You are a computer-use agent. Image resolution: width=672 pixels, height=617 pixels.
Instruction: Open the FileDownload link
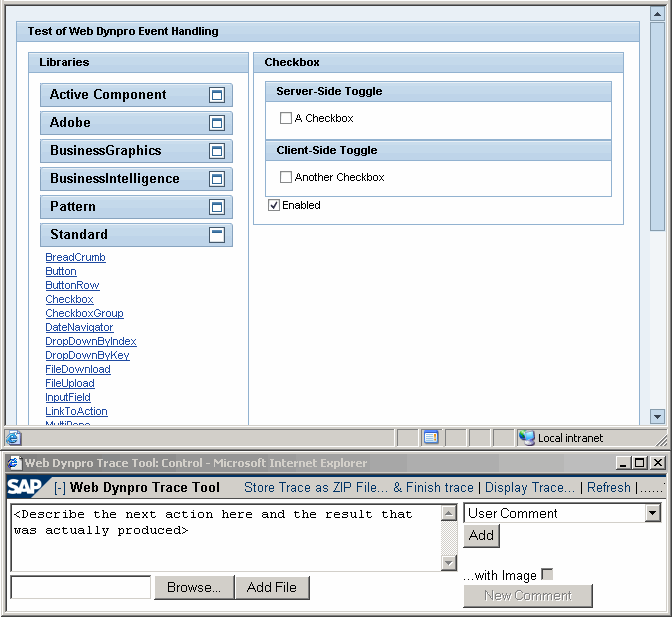(x=78, y=369)
